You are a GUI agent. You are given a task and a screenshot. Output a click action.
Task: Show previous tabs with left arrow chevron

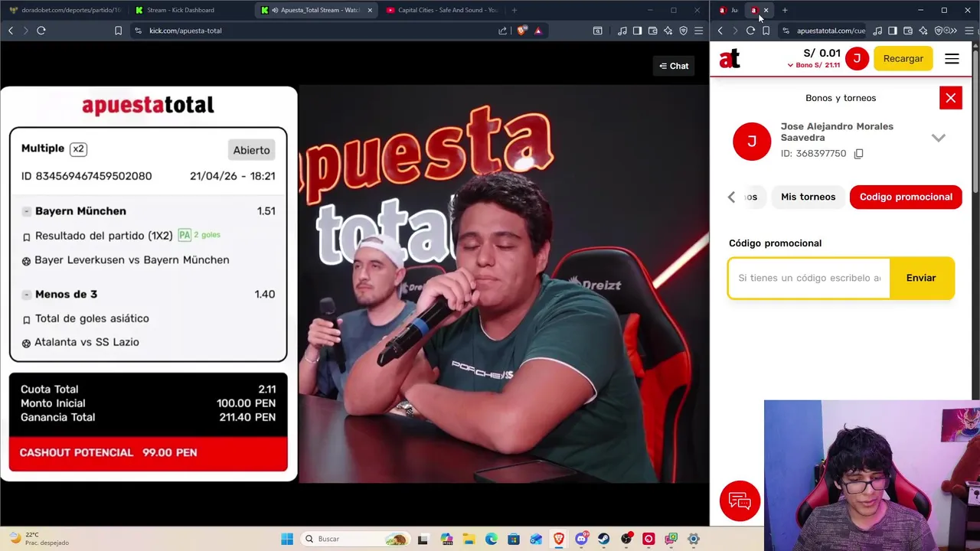731,197
